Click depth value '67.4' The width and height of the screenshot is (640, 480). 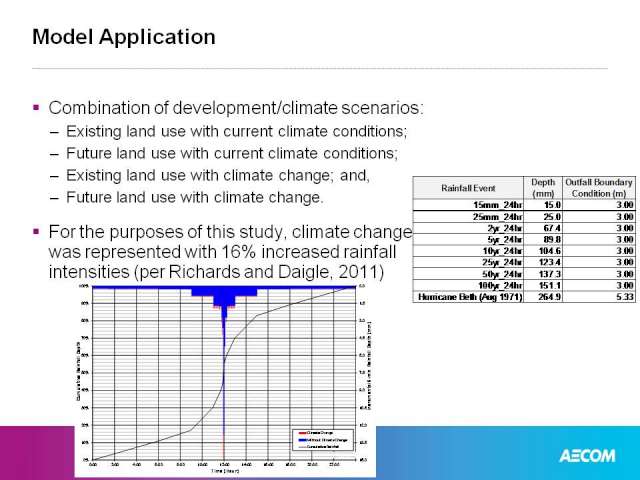click(552, 228)
